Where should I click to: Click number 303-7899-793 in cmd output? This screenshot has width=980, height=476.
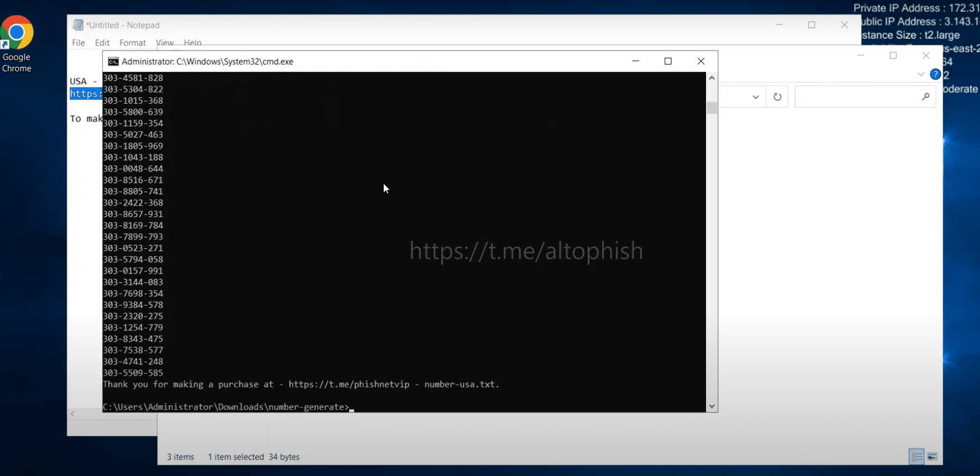133,237
